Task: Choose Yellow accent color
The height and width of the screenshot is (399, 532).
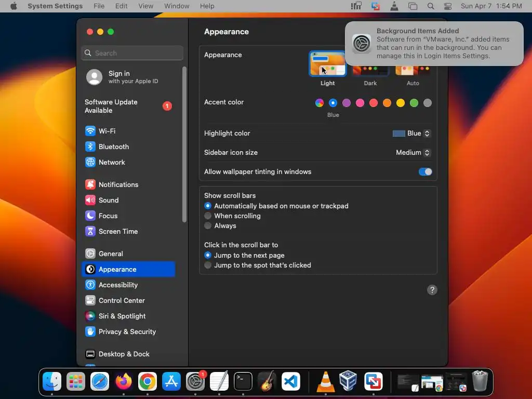Action: point(401,103)
